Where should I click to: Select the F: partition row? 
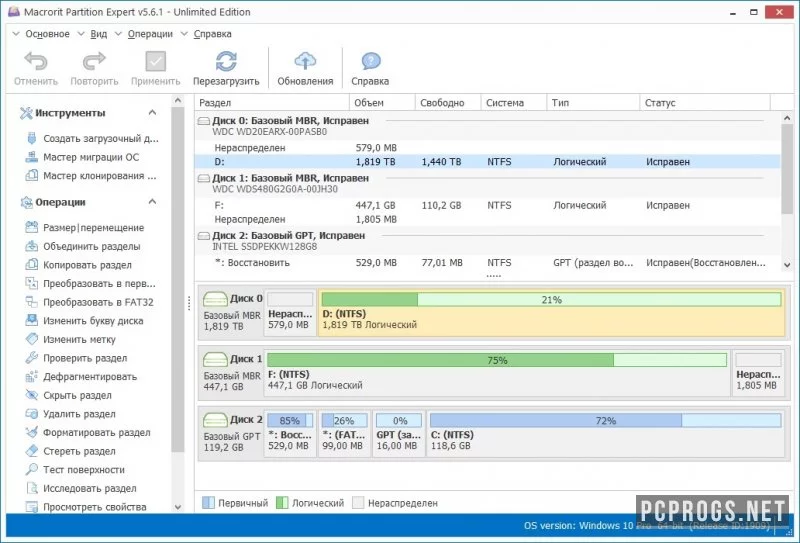coord(487,205)
